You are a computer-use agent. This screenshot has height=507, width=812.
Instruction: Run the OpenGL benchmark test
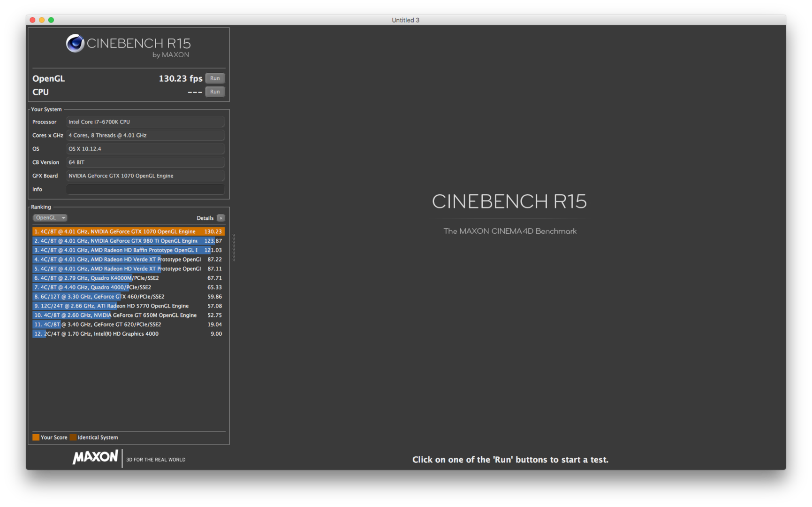(215, 78)
